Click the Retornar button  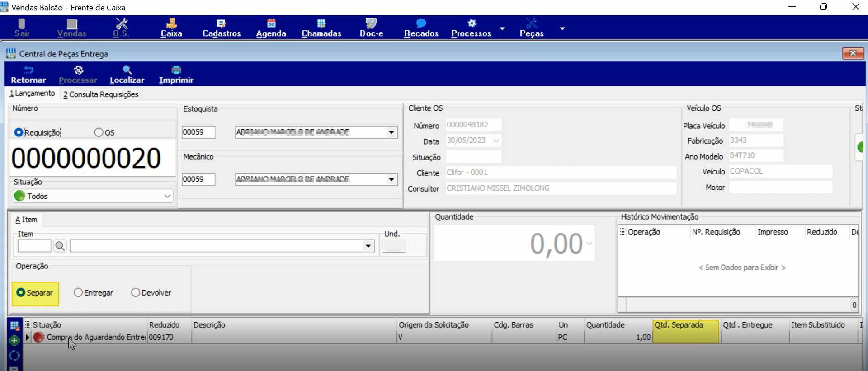coord(28,75)
